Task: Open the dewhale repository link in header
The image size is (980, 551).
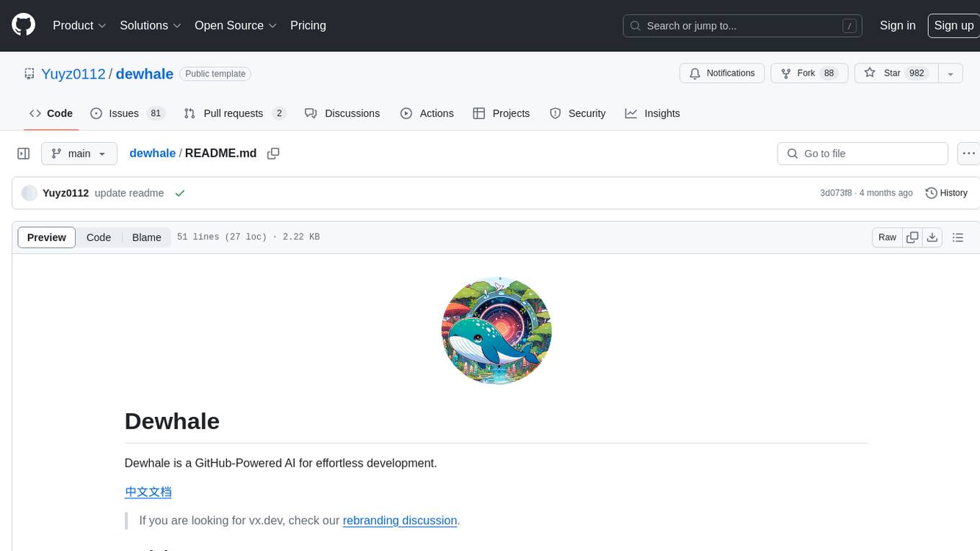Action: pyautogui.click(x=144, y=74)
